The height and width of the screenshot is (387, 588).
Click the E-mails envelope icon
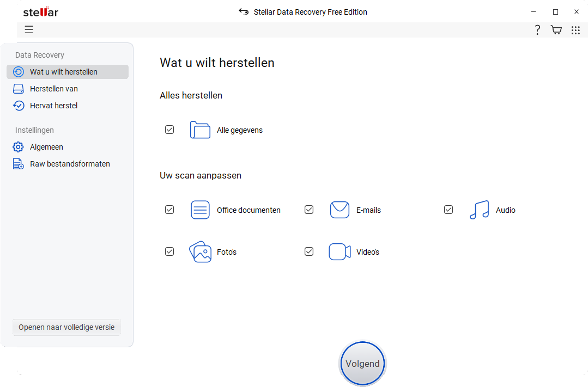click(x=340, y=210)
